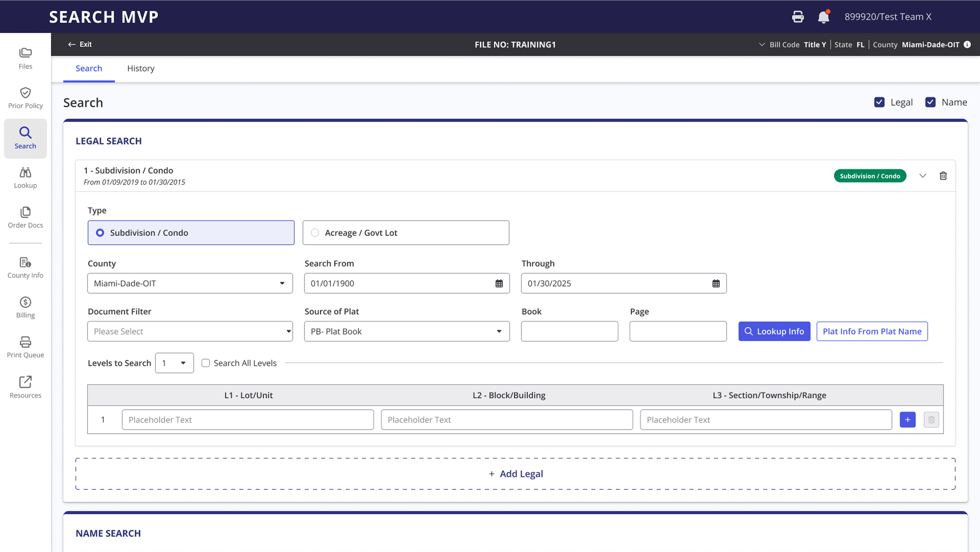Enable Search All Levels checkbox
Viewport: 980px width, 552px height.
[205, 363]
